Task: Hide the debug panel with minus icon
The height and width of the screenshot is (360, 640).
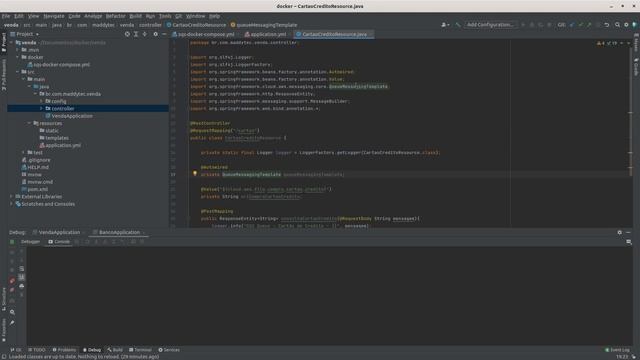Action: 628,232
